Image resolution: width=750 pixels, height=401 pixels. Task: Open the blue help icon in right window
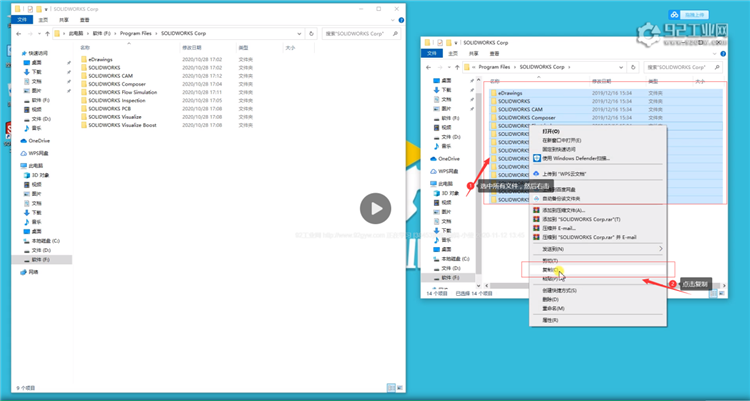click(x=723, y=54)
